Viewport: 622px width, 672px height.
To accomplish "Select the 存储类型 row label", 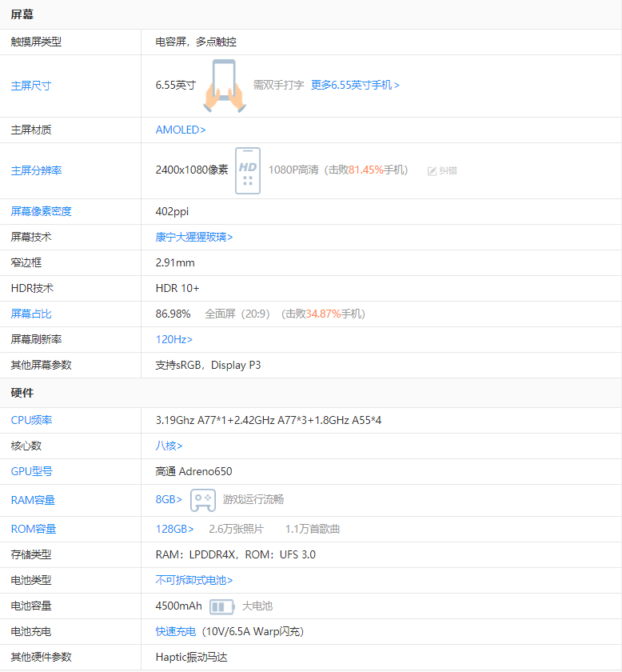I will pyautogui.click(x=31, y=554).
